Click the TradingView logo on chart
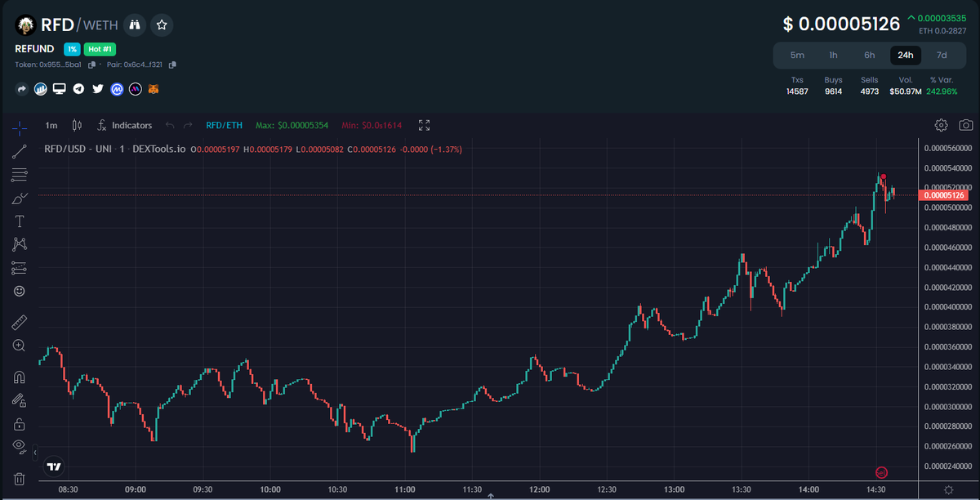This screenshot has width=980, height=500. 54,467
